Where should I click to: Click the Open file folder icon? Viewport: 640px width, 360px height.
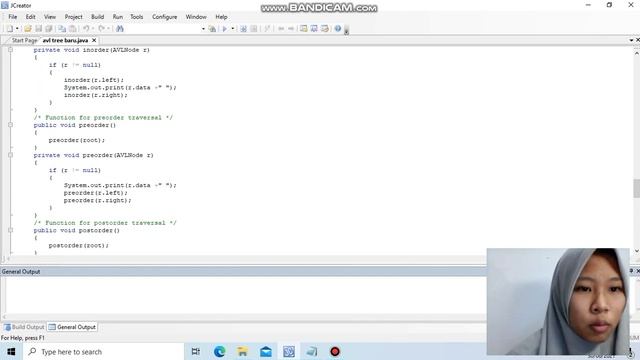[x=28, y=29]
